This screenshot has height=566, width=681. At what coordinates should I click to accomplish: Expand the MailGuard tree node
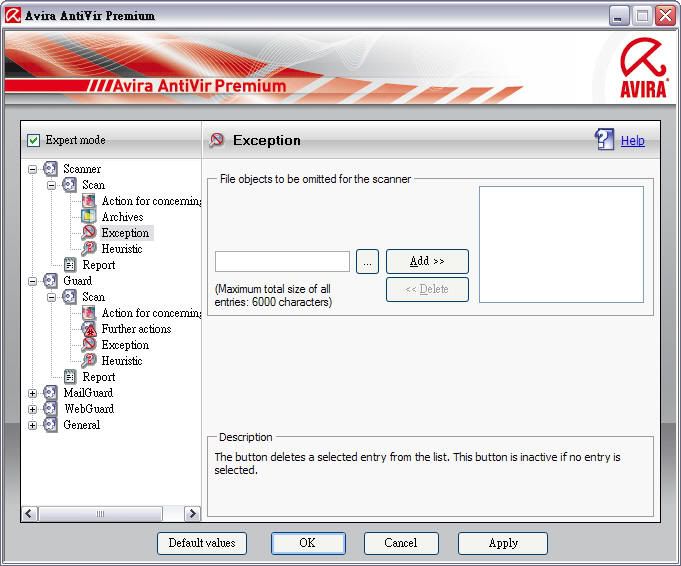[x=33, y=393]
